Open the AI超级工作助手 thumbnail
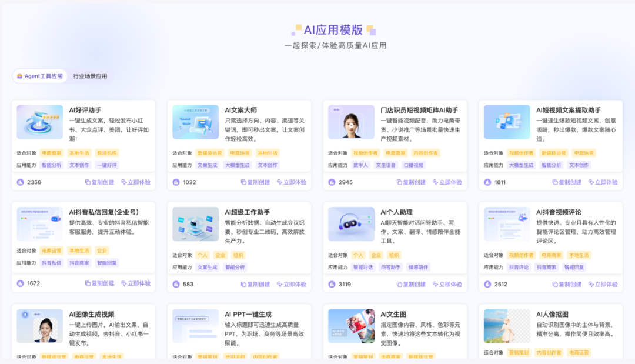Viewport: 635px width, 364px height. point(196,224)
